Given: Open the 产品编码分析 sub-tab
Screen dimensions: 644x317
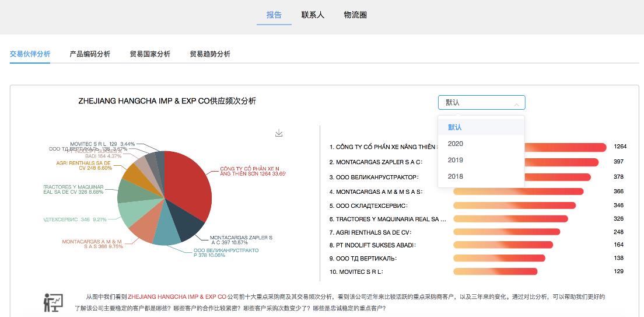Looking at the screenshot, I should 90,54.
